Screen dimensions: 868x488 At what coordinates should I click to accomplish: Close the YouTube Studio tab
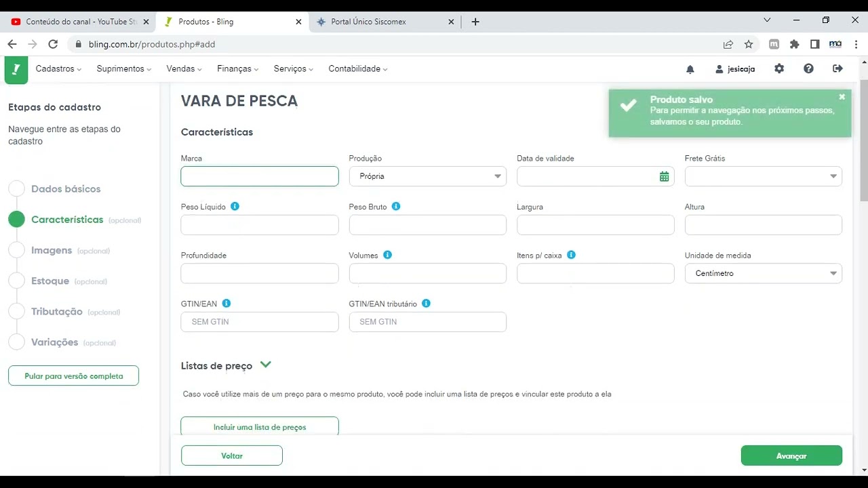146,22
